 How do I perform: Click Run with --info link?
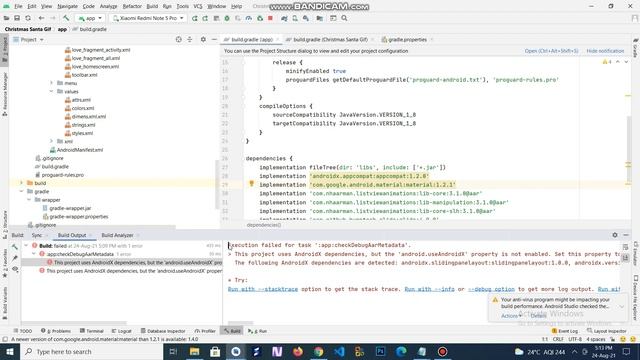(429, 289)
